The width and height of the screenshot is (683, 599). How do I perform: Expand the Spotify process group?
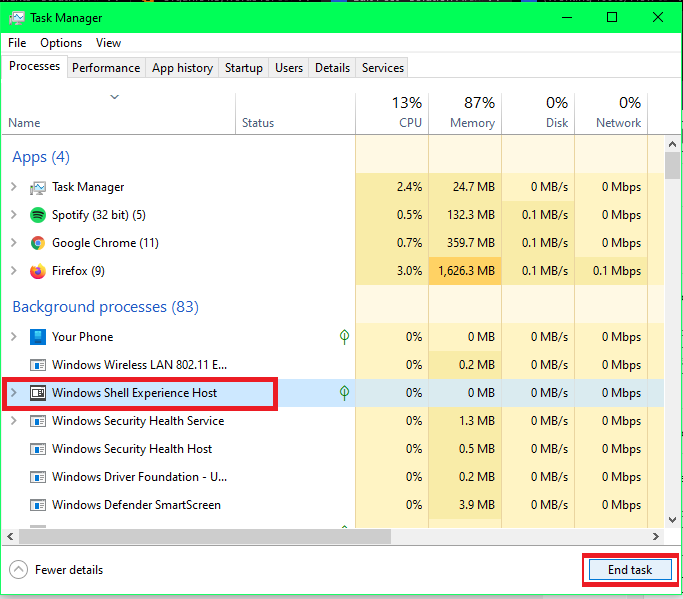coord(14,215)
